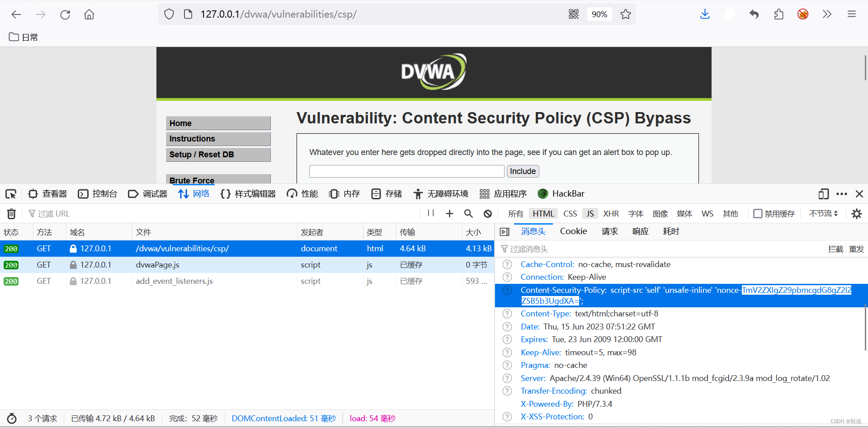
Task: Open the 应用程序 application tab
Action: tap(503, 194)
